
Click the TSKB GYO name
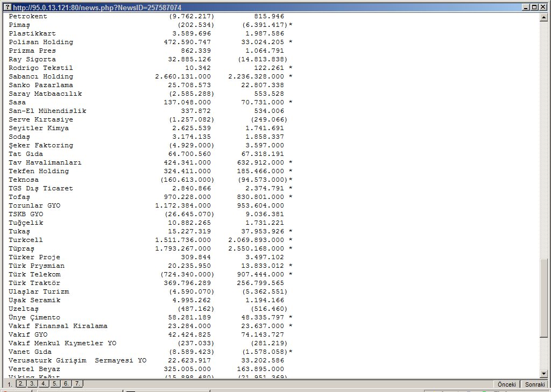click(x=26, y=214)
